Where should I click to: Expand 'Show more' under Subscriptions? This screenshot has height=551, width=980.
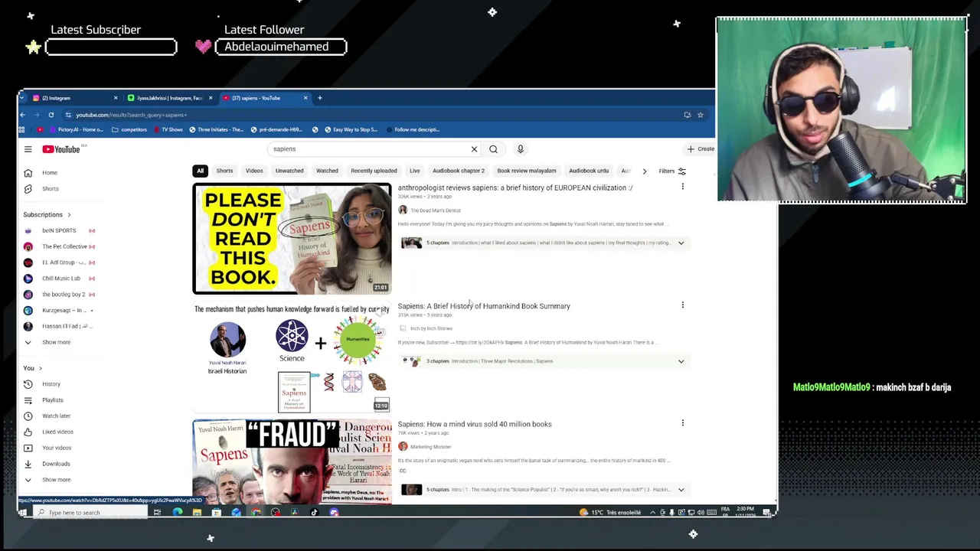point(56,342)
